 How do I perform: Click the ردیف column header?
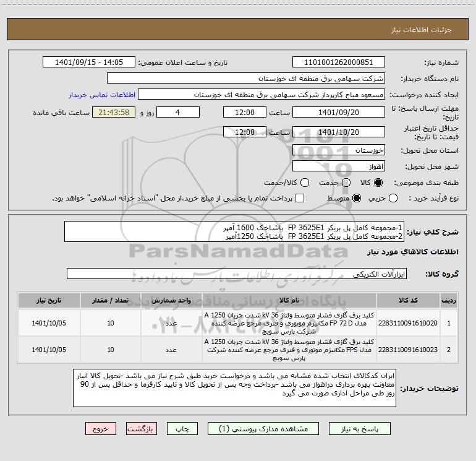[x=449, y=301]
